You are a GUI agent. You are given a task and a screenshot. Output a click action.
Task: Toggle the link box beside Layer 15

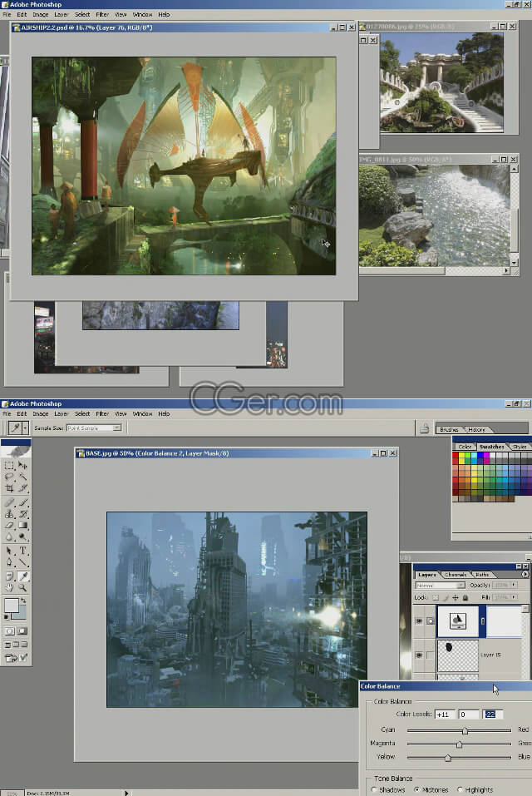point(430,655)
